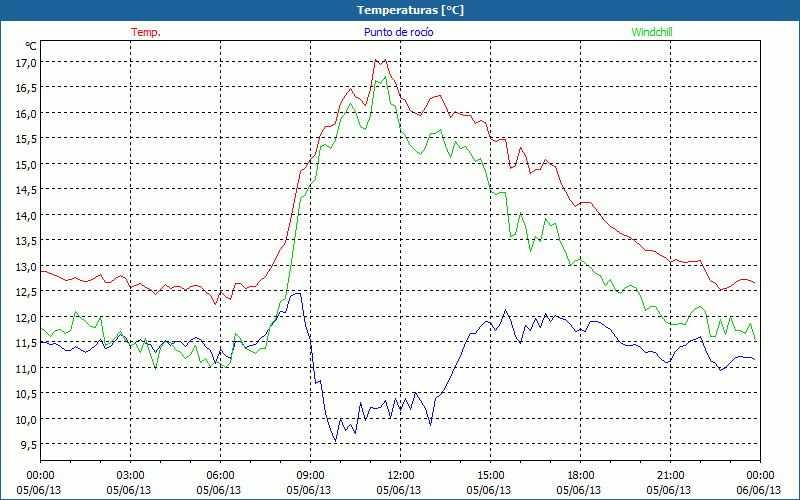This screenshot has height=500, width=800.
Task: Click the "12:00" time axis label
Action: (x=401, y=476)
